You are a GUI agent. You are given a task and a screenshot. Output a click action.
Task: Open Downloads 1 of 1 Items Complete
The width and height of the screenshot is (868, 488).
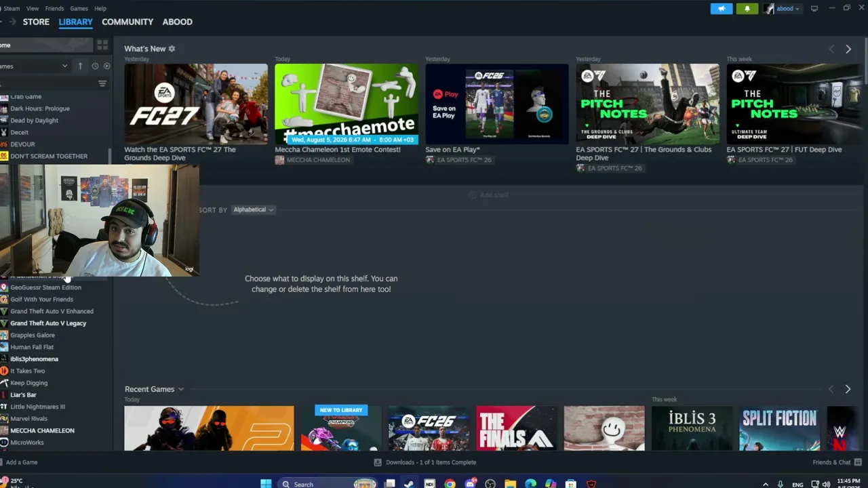(x=431, y=462)
